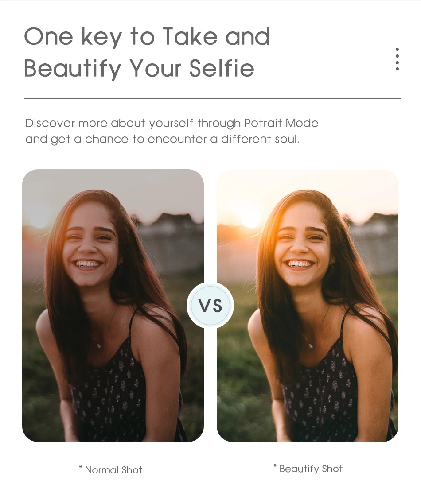Tap the necklace pendant in Normal Shot photo

click(x=99, y=346)
